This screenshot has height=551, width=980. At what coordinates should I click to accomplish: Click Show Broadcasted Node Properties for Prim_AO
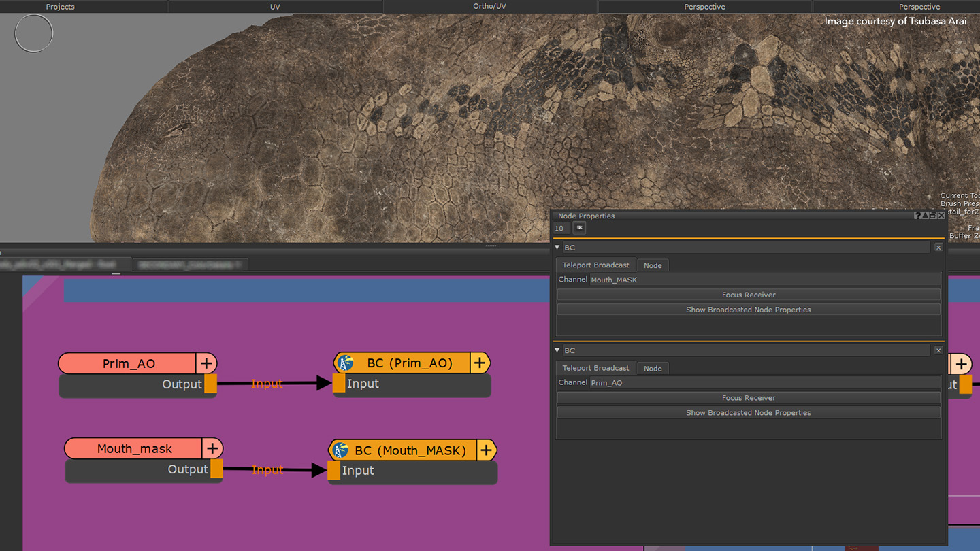(x=748, y=413)
